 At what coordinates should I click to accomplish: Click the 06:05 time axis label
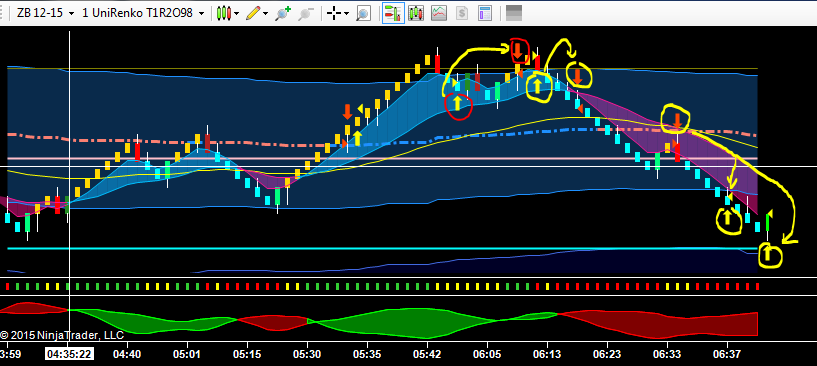click(x=488, y=355)
